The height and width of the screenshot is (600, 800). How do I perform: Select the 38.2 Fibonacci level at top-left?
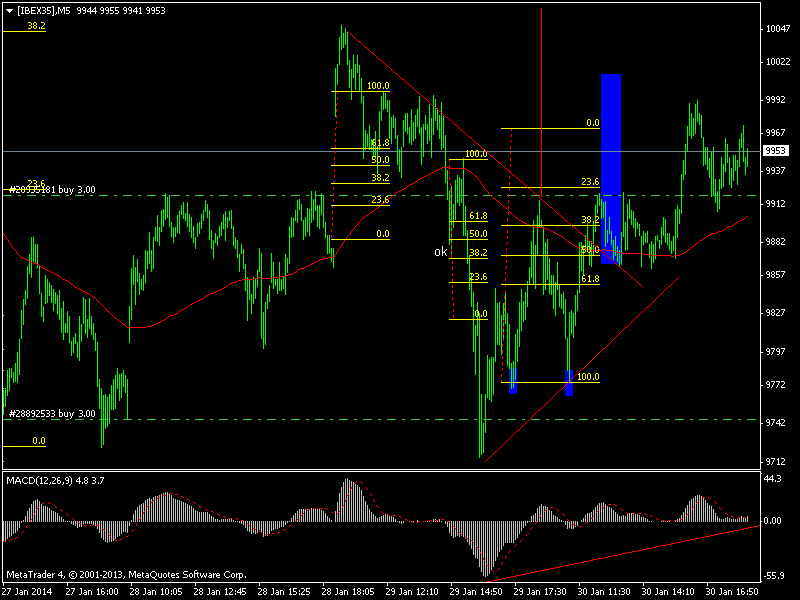point(37,26)
